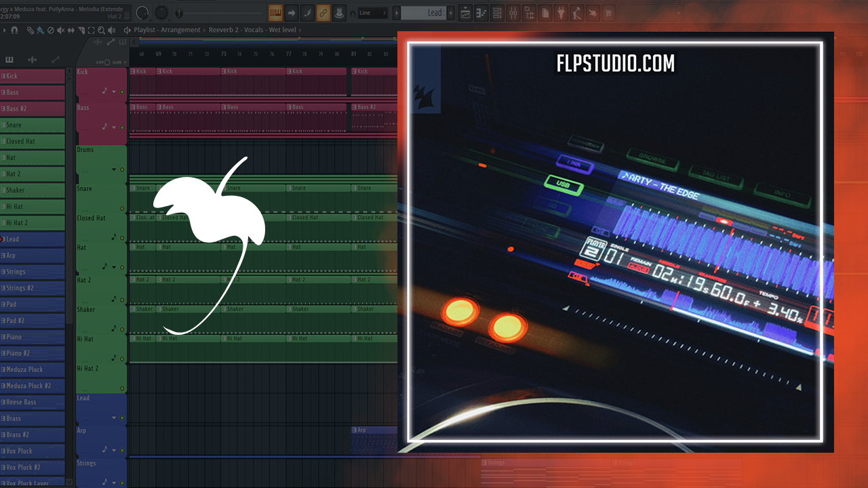868x488 pixels.
Task: Open the Line snap dropdown
Action: [372, 13]
